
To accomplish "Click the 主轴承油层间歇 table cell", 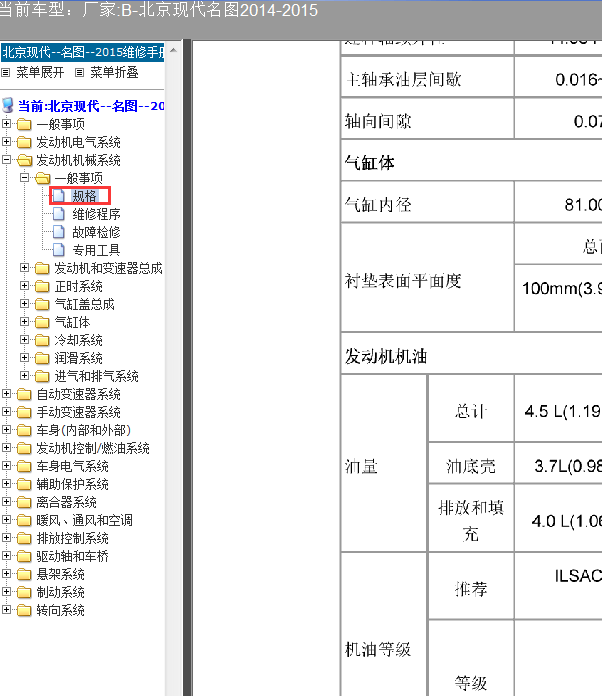I will click(x=427, y=77).
